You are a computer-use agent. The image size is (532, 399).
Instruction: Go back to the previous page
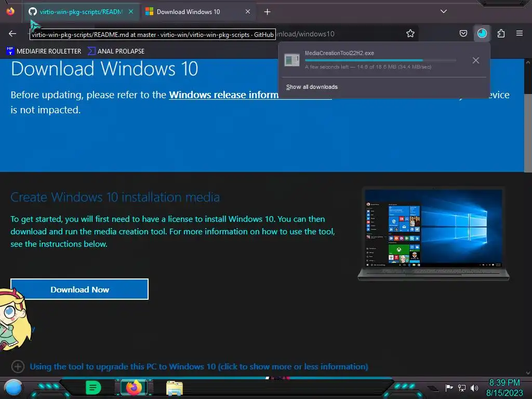click(x=12, y=34)
